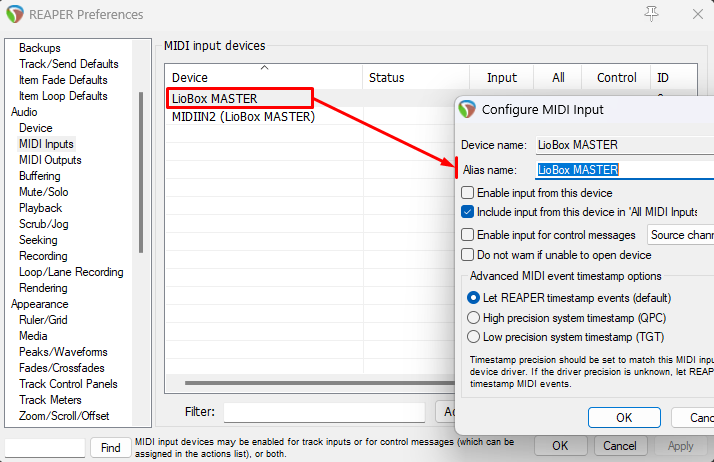Open Media appearance page

[x=33, y=335]
